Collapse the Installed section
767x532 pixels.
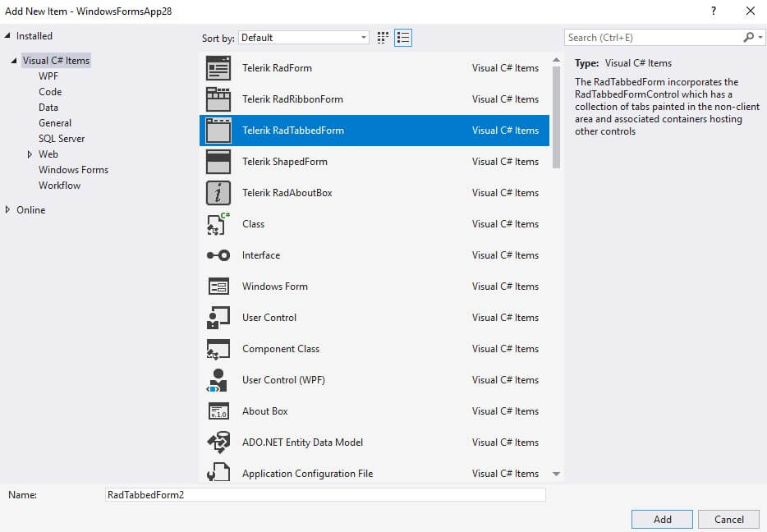(x=9, y=35)
